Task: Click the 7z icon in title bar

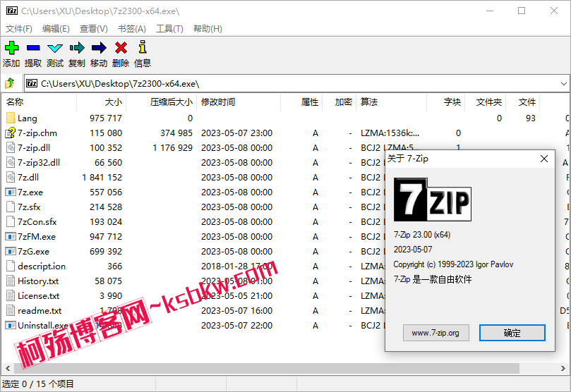Action: [12, 11]
